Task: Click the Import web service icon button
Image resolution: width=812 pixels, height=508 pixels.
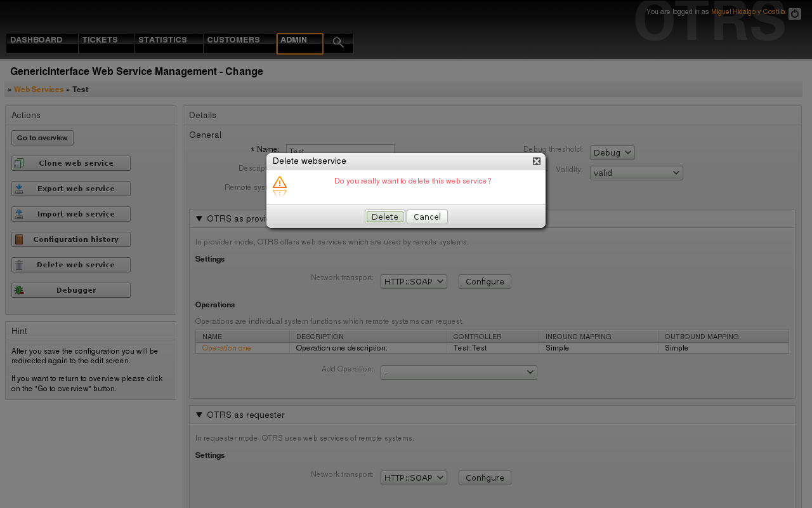Action: tap(71, 214)
